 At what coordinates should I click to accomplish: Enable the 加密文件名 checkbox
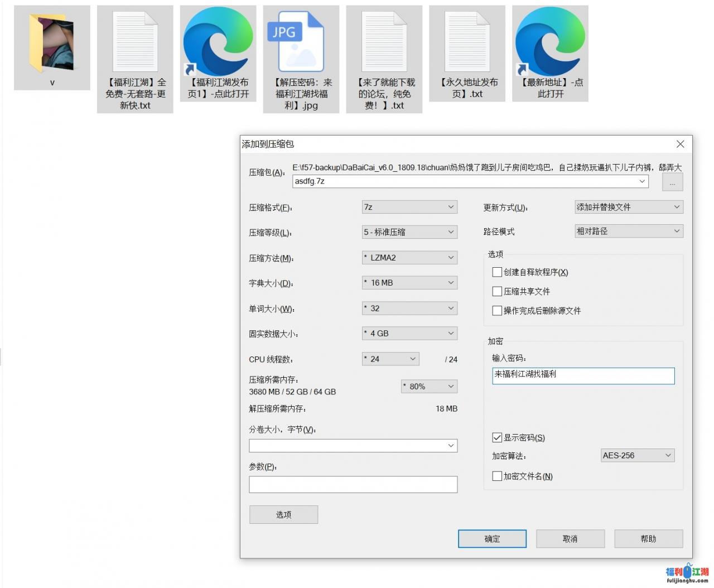[x=497, y=476]
